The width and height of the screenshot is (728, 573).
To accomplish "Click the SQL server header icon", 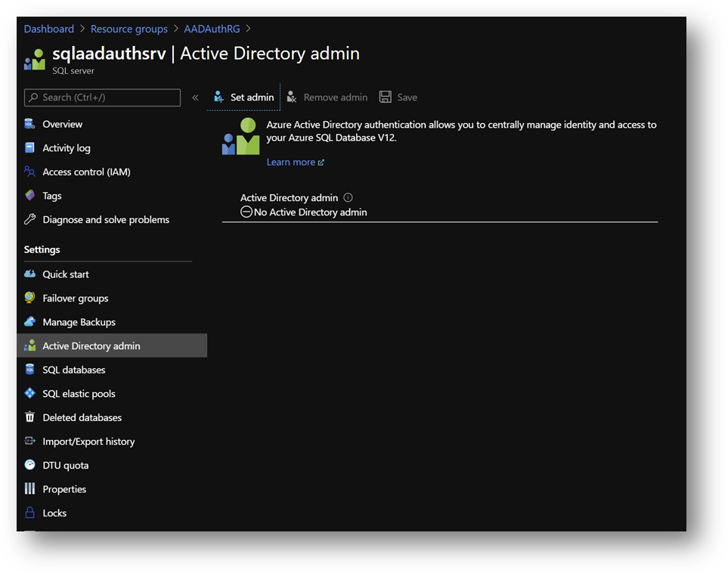I will coord(35,60).
